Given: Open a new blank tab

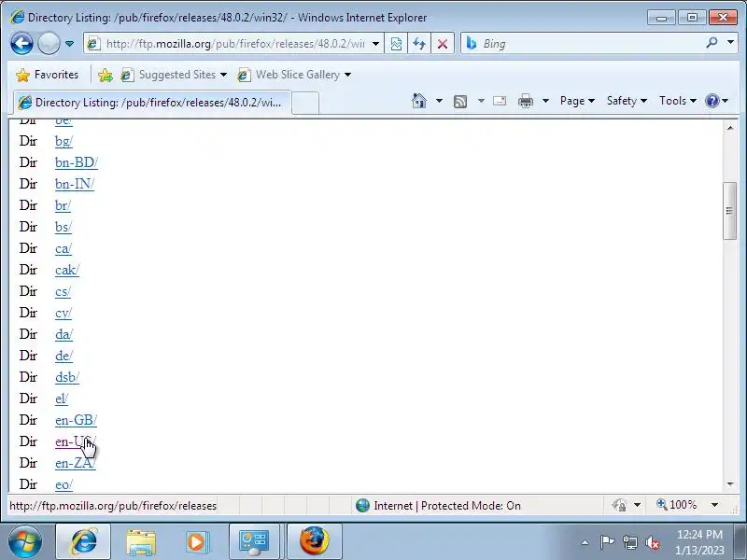Looking at the screenshot, I should [x=305, y=103].
